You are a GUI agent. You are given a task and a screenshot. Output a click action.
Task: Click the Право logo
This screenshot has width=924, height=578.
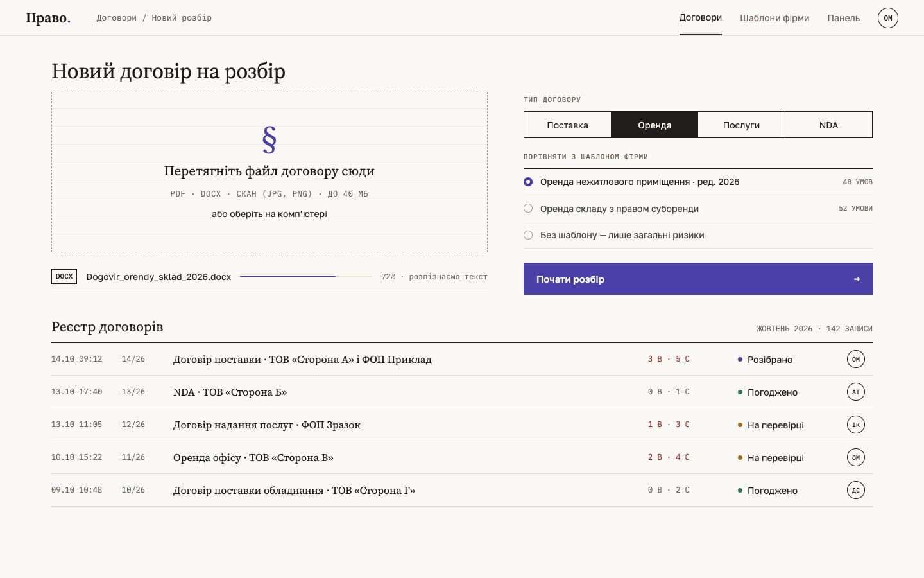pyautogui.click(x=48, y=18)
